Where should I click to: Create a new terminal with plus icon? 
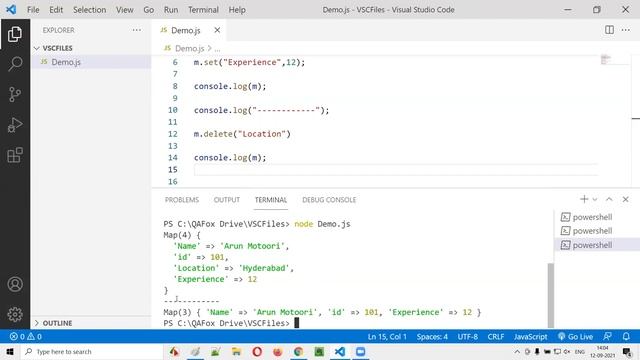click(x=584, y=199)
